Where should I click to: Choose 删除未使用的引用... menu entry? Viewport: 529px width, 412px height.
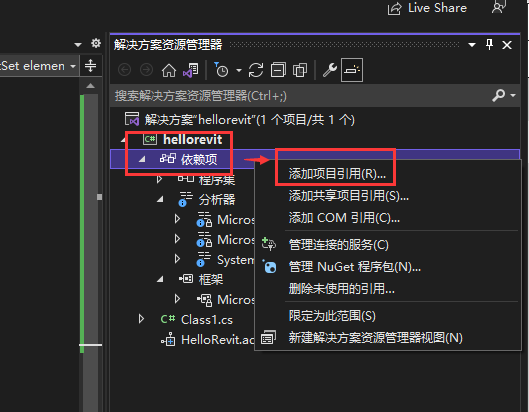click(341, 289)
